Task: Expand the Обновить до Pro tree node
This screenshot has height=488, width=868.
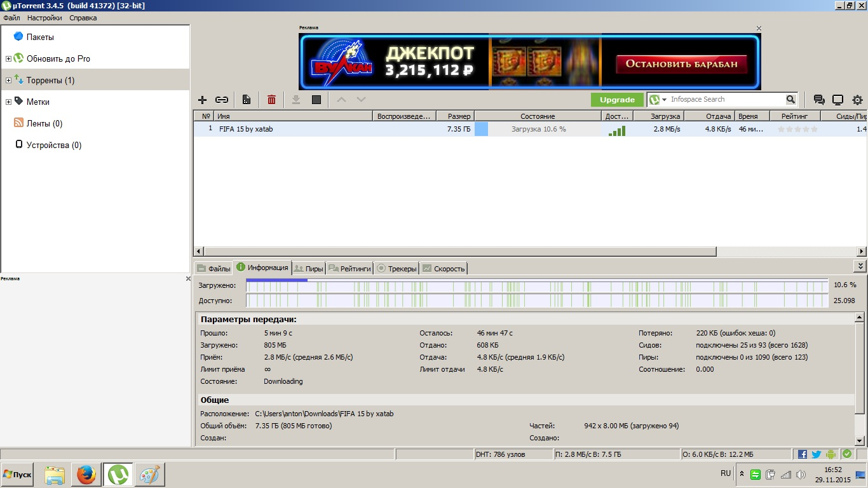Action: coord(8,58)
